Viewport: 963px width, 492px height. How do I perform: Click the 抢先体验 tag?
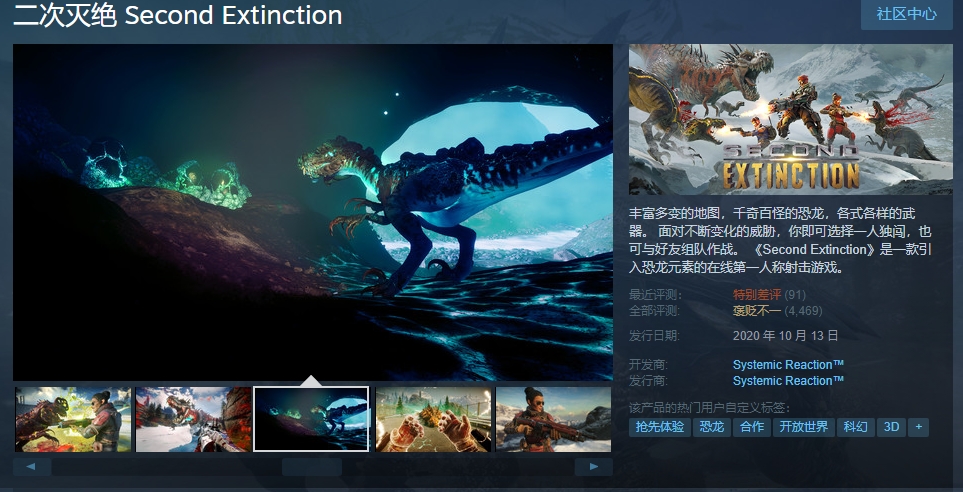(x=660, y=427)
